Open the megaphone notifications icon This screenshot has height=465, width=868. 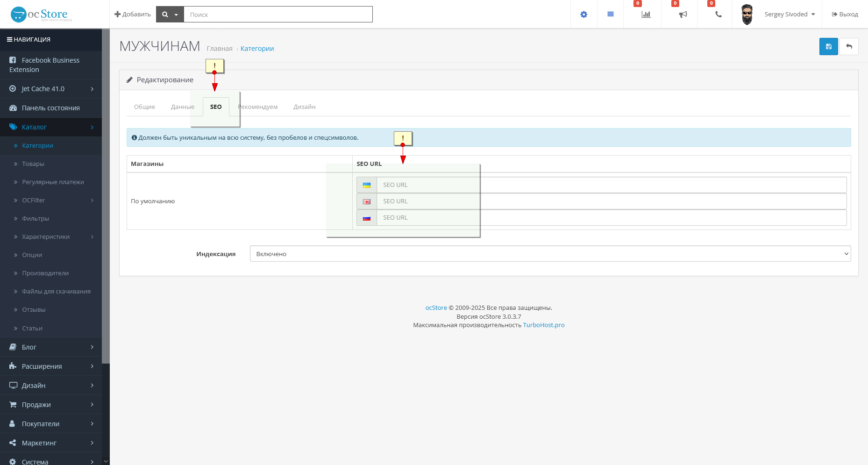click(x=683, y=14)
